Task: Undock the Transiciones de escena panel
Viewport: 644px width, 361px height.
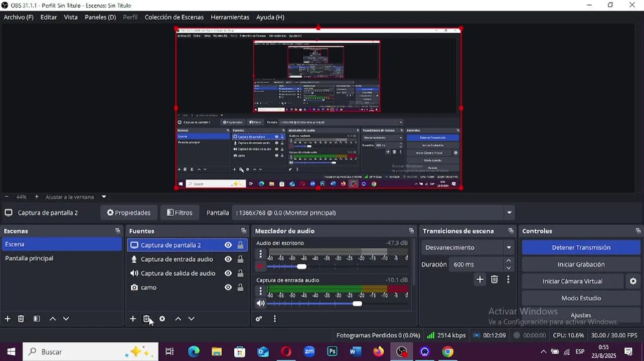Action: (511, 231)
